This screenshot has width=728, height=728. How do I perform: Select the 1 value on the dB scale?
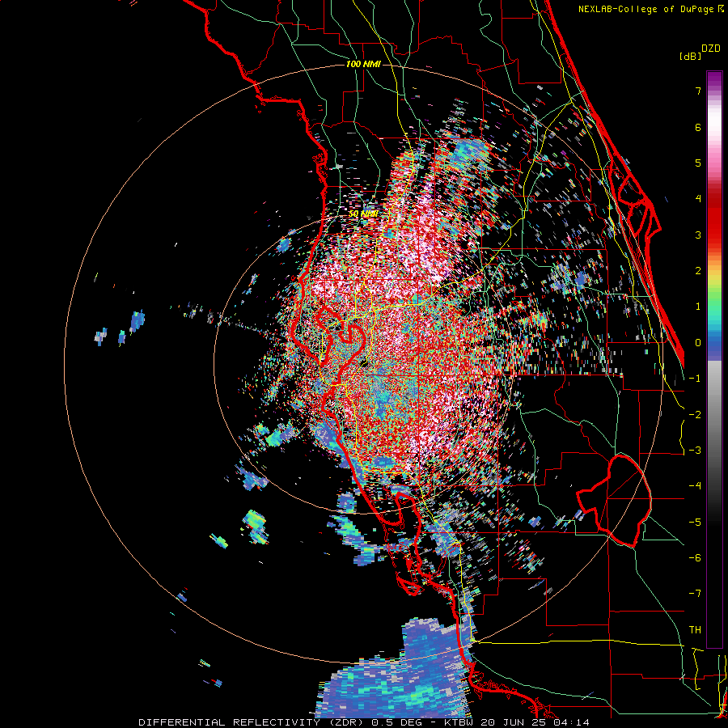698,307
